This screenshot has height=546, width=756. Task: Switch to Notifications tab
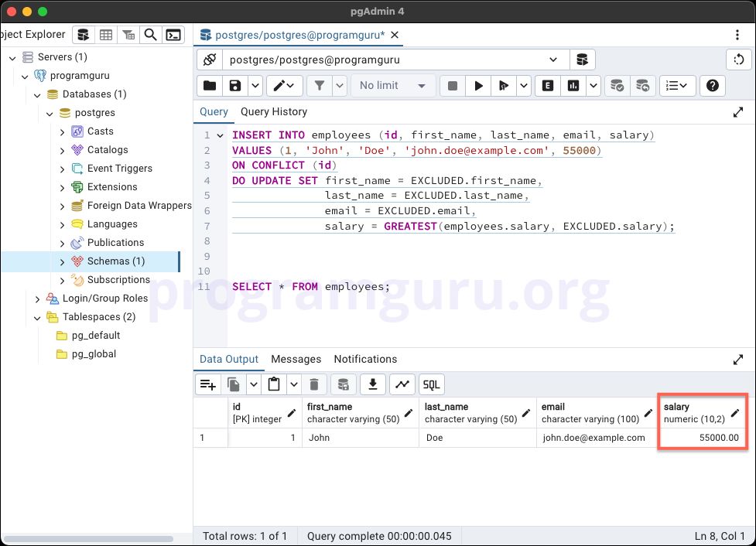click(x=365, y=359)
